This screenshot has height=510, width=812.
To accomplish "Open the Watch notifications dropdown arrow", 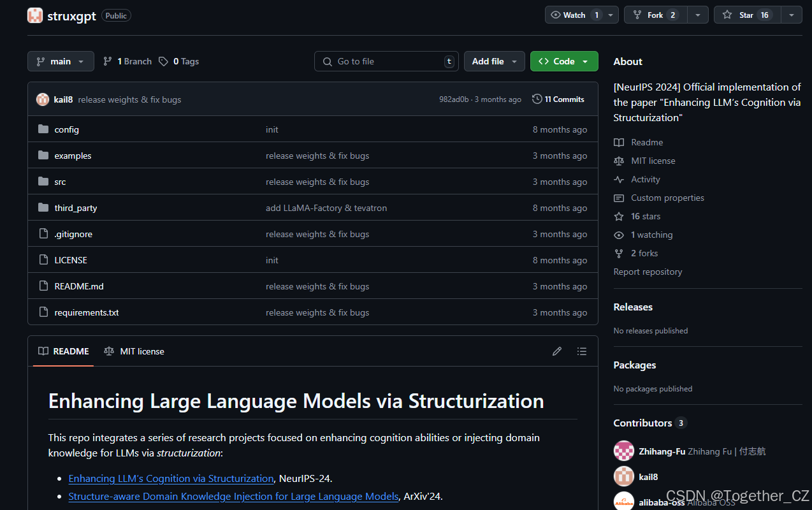I will pos(611,15).
